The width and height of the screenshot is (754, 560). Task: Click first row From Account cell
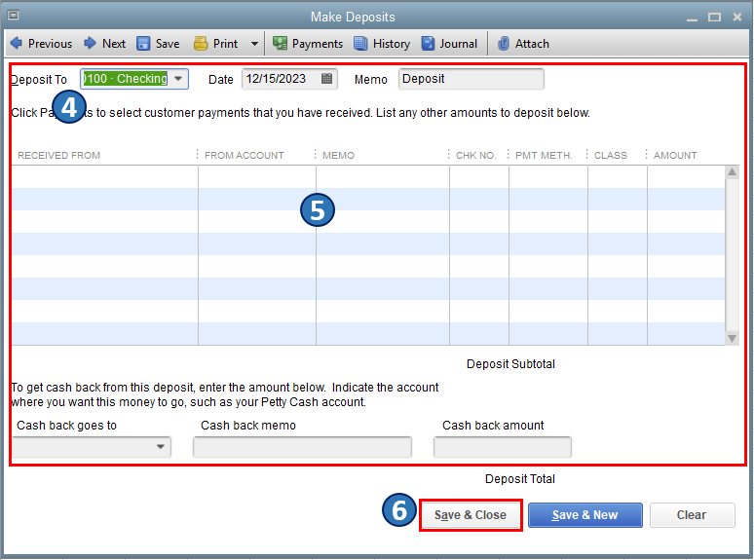coord(257,177)
